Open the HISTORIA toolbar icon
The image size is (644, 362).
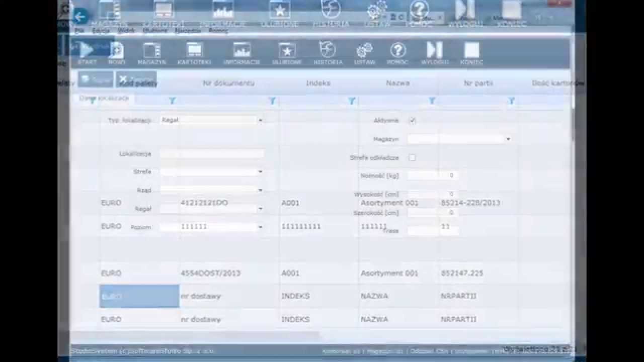328,53
